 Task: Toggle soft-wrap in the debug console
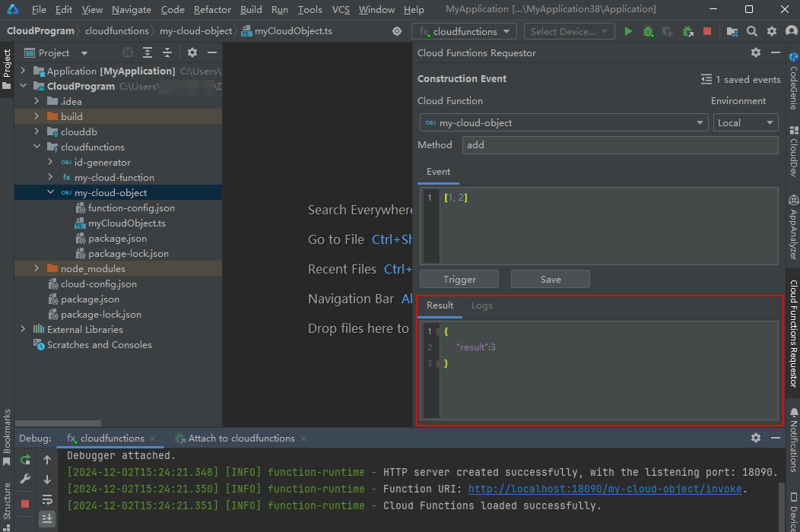click(x=47, y=499)
